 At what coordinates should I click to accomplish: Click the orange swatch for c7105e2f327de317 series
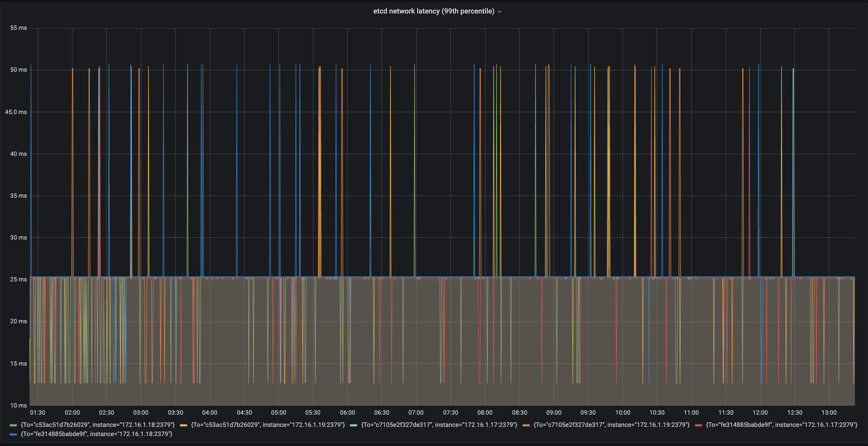tap(527, 425)
